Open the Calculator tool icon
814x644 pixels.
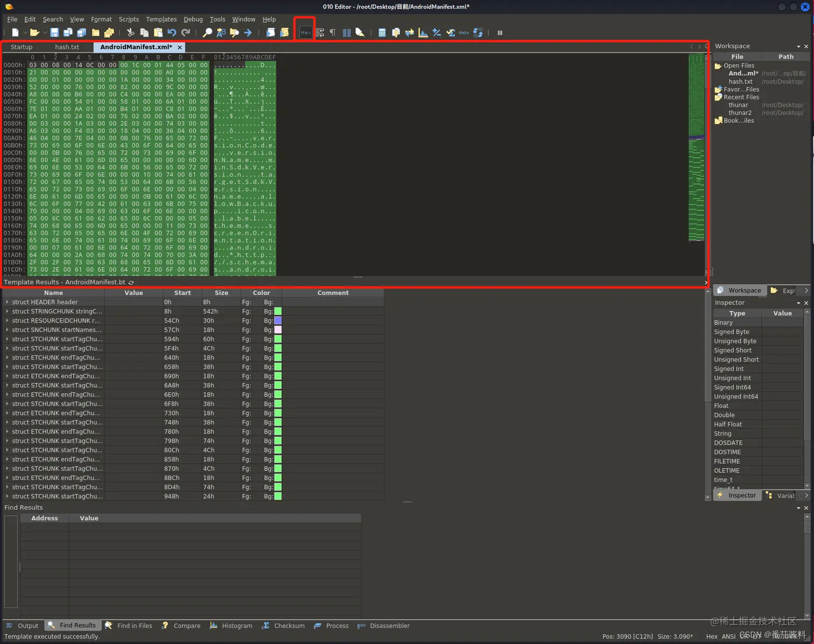(x=382, y=33)
